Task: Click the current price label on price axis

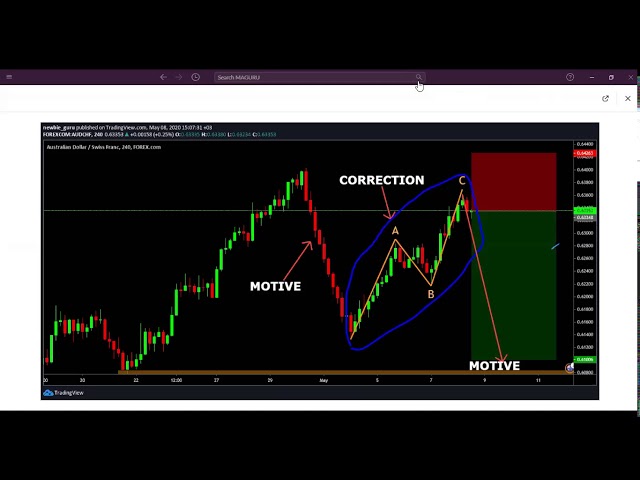Action: [x=584, y=214]
